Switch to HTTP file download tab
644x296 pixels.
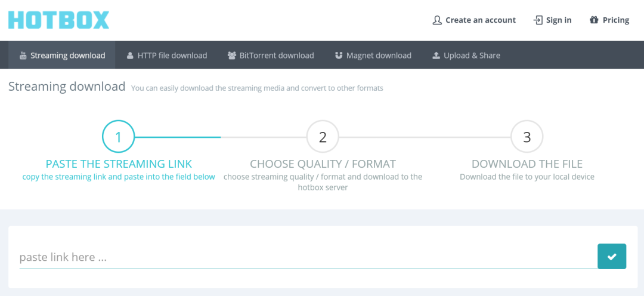click(x=167, y=55)
